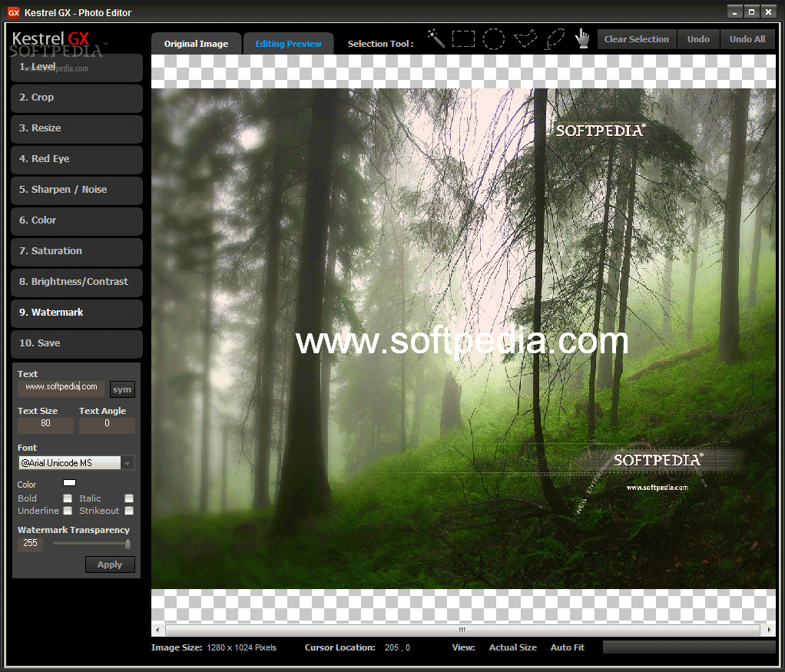Click the www.softpedia.com watermark on the image

coord(462,343)
